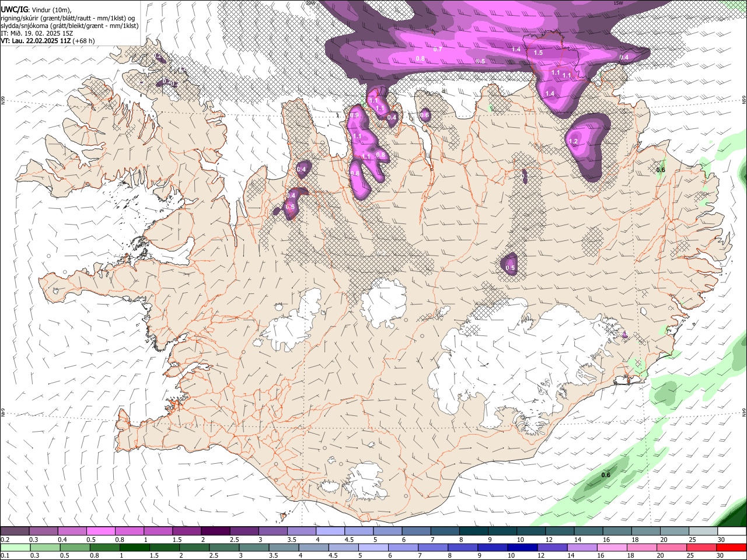
Task: Click the 15W longitude label
Action: 618,3
